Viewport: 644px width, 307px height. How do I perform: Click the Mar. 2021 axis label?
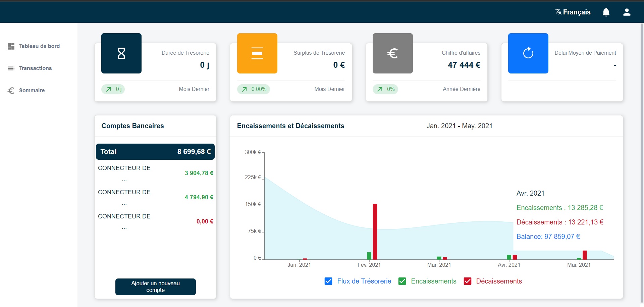pyautogui.click(x=439, y=265)
